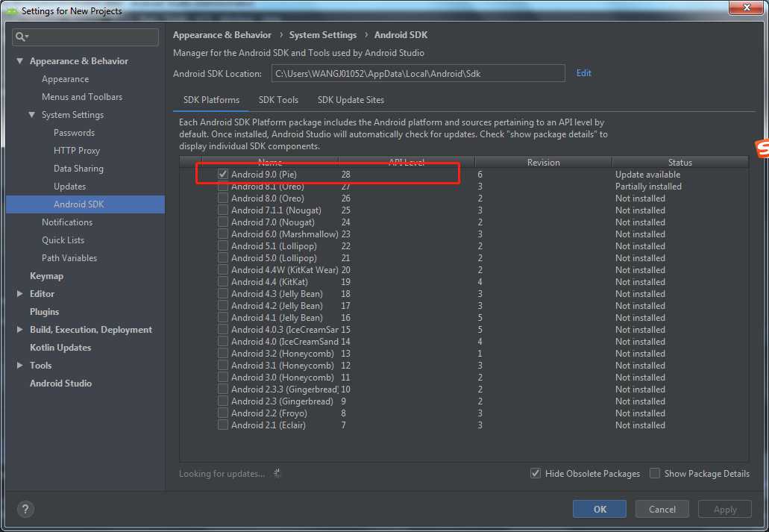Click Appearance & Behavior breadcrumb
This screenshot has height=532, width=769.
tap(222, 35)
